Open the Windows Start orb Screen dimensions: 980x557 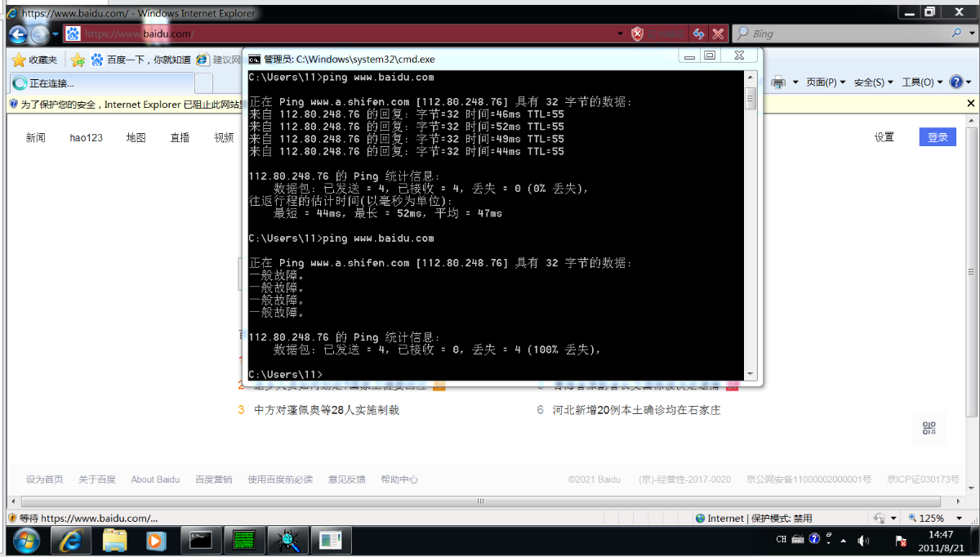(26, 540)
